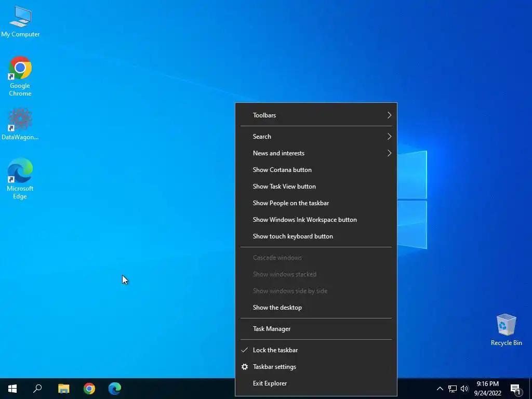Toggle Show Task View button
Screen dimensions: 532x399
click(x=316, y=187)
